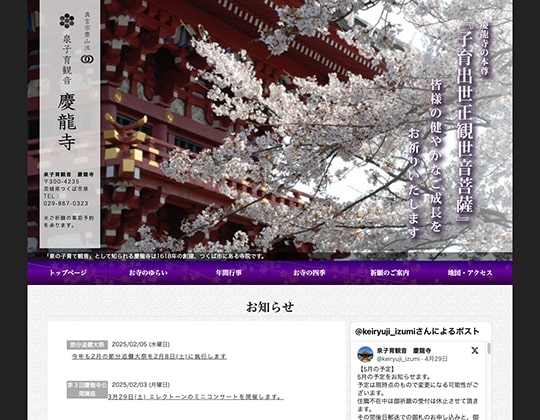
Task: Open 地図・アクセス page
Action: coord(470,273)
